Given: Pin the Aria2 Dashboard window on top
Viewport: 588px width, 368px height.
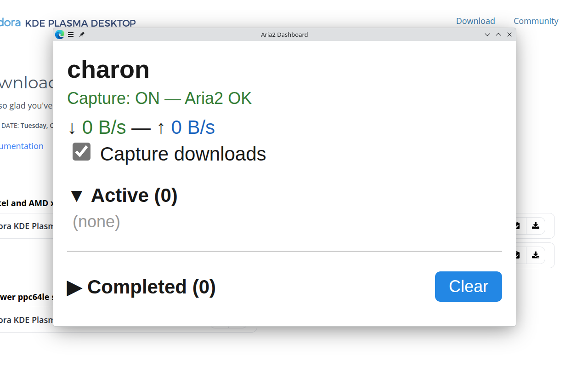Looking at the screenshot, I should tap(82, 34).
